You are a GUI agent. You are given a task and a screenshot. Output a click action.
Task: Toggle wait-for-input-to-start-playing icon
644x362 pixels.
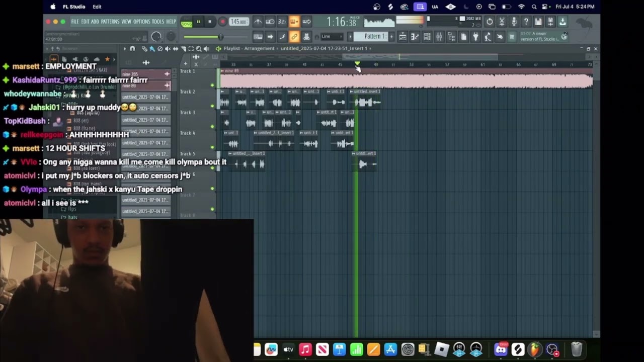tap(270, 22)
